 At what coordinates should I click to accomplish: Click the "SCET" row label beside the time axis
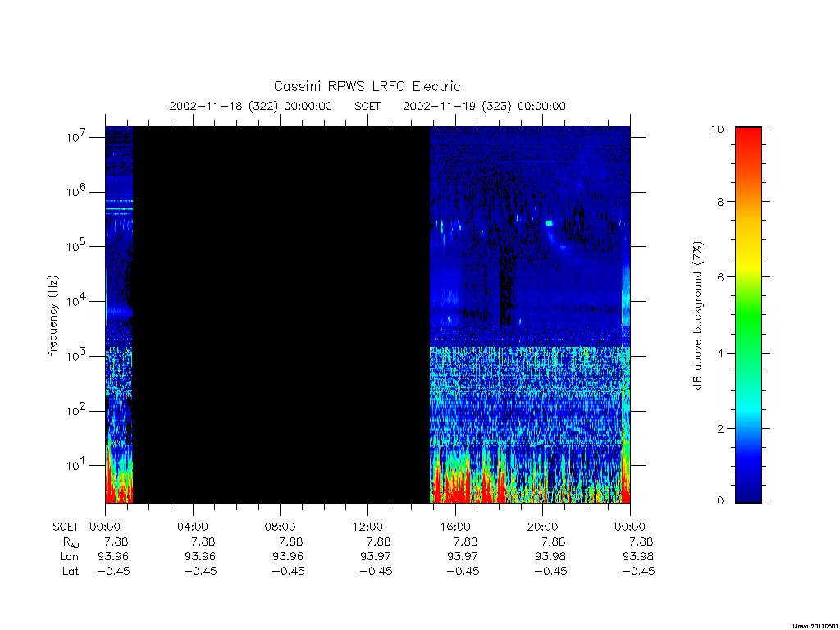point(66,527)
